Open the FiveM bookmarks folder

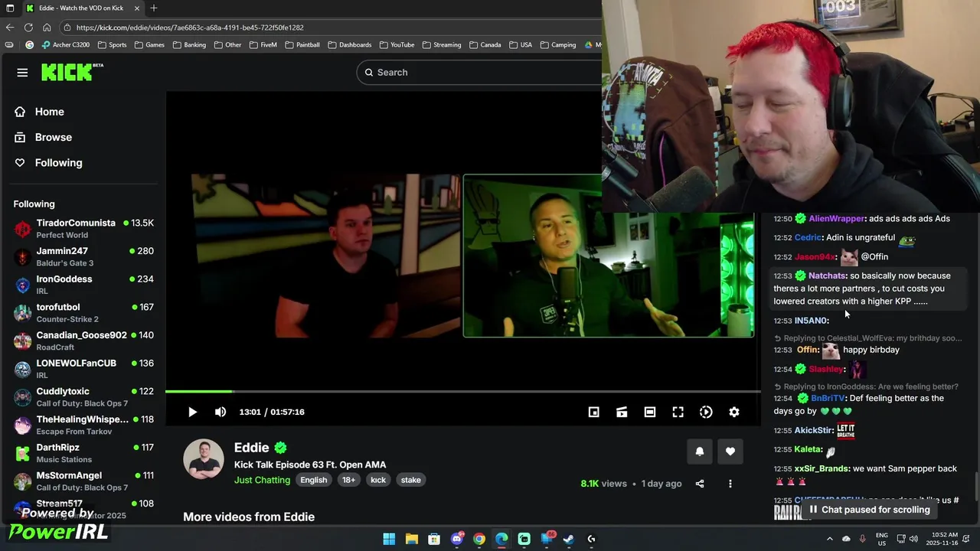coord(263,45)
